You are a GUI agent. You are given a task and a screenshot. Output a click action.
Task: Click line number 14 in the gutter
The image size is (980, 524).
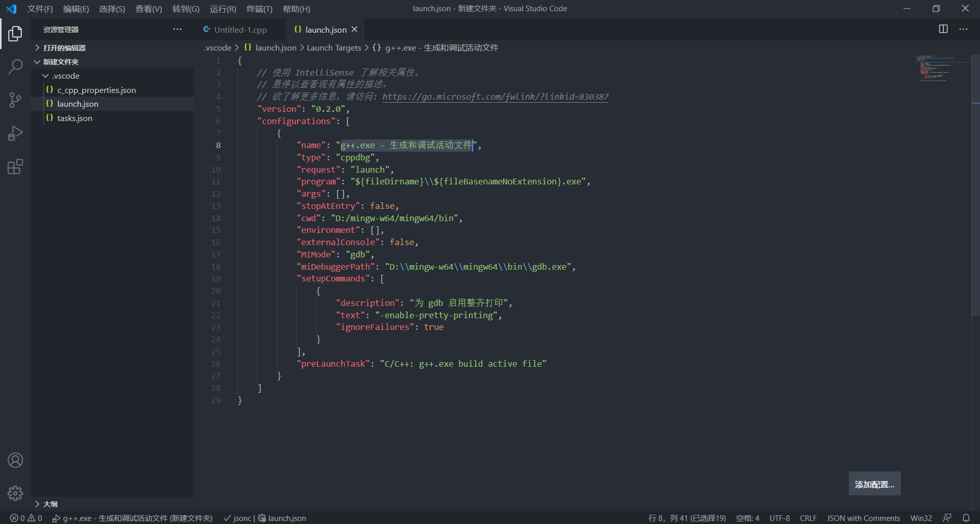pyautogui.click(x=216, y=218)
